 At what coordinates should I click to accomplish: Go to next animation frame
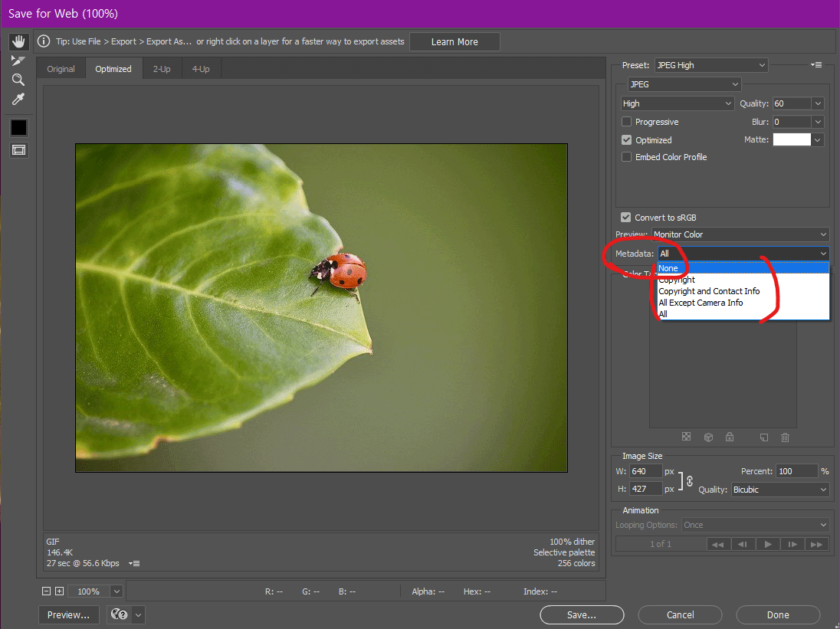pos(792,544)
